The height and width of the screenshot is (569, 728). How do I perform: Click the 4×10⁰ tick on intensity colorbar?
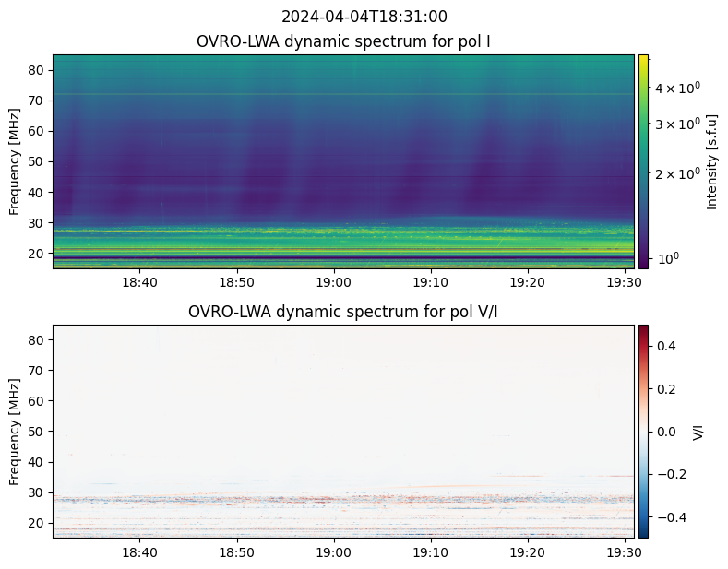[677, 87]
